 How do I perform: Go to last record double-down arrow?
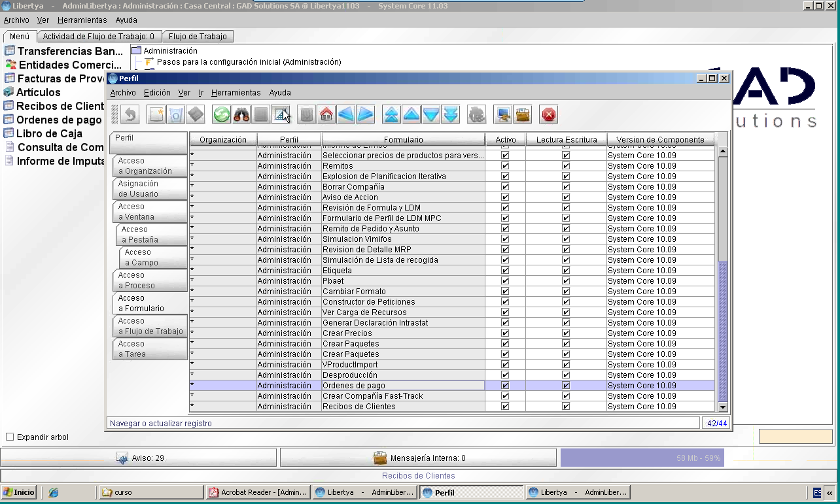pos(451,115)
